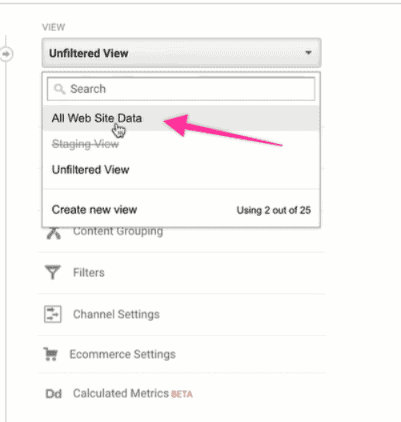Open Channel Settings link
This screenshot has height=422, width=401.
tap(116, 314)
